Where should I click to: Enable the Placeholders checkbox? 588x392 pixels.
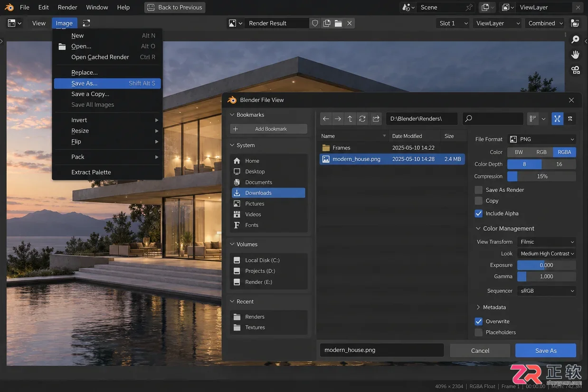pyautogui.click(x=479, y=332)
